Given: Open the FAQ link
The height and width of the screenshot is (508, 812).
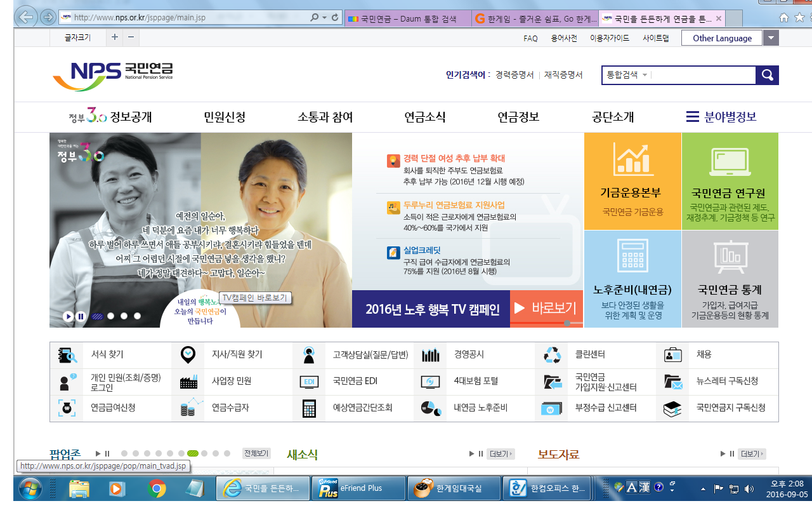Looking at the screenshot, I should 530,38.
